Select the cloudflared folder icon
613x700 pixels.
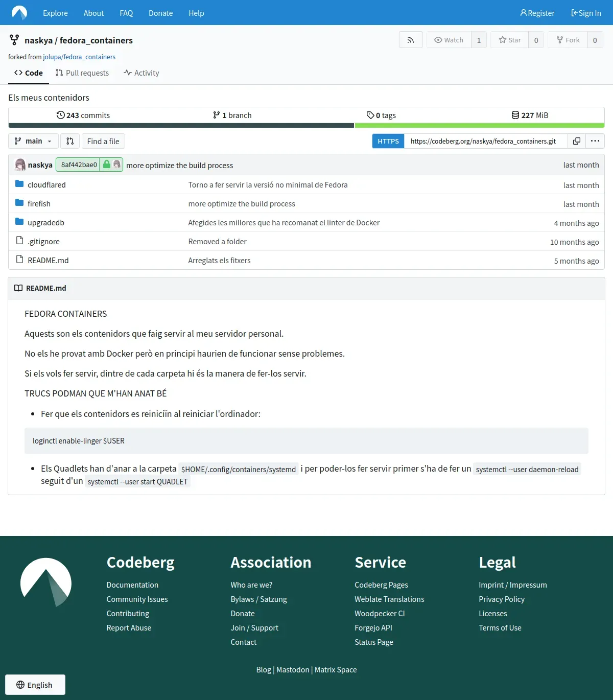[x=19, y=184]
